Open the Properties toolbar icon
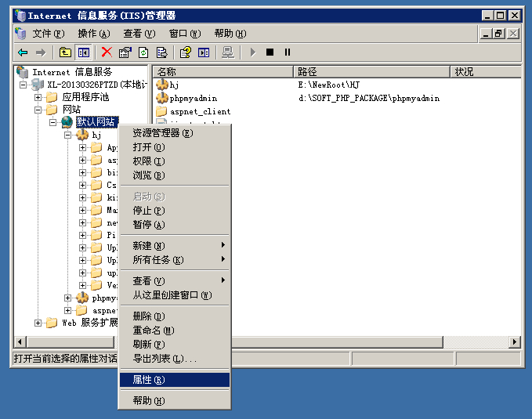 [x=125, y=52]
